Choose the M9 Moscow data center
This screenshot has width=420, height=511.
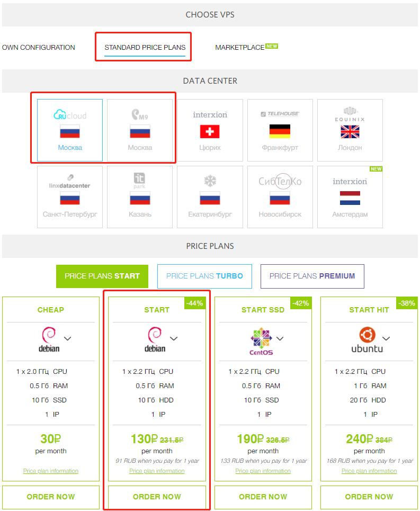[140, 130]
